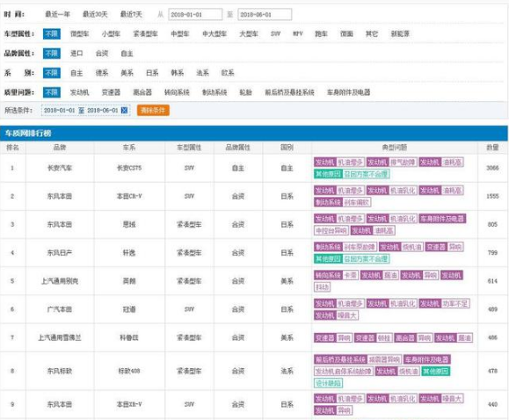Open the 科鲁兹 series entry
Image resolution: width=509 pixels, height=420 pixels.
[129, 337]
